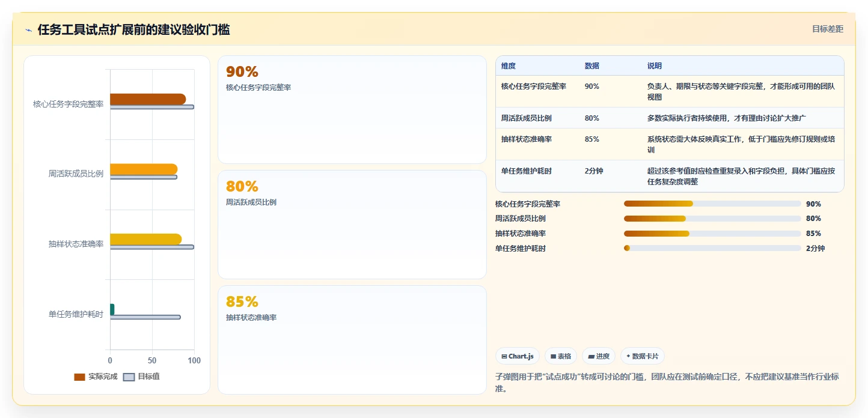Click the grey target bar for 抽样状态准确率
The width and height of the screenshot is (868, 418).
[152, 247]
